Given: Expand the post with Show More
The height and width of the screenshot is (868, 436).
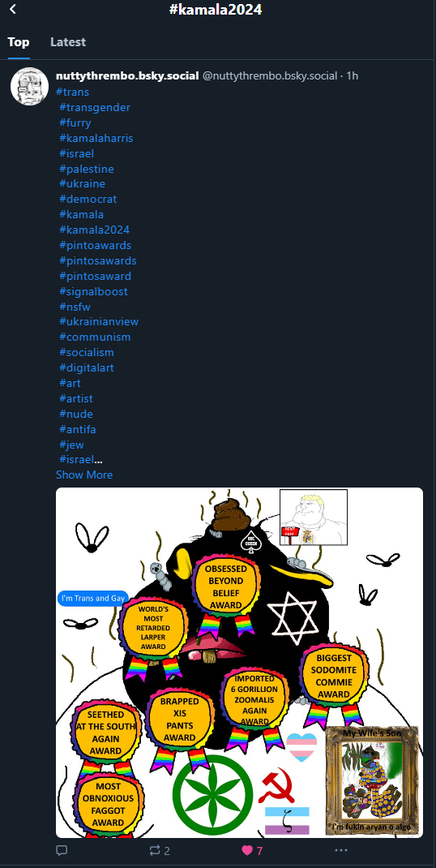Looking at the screenshot, I should (x=84, y=475).
